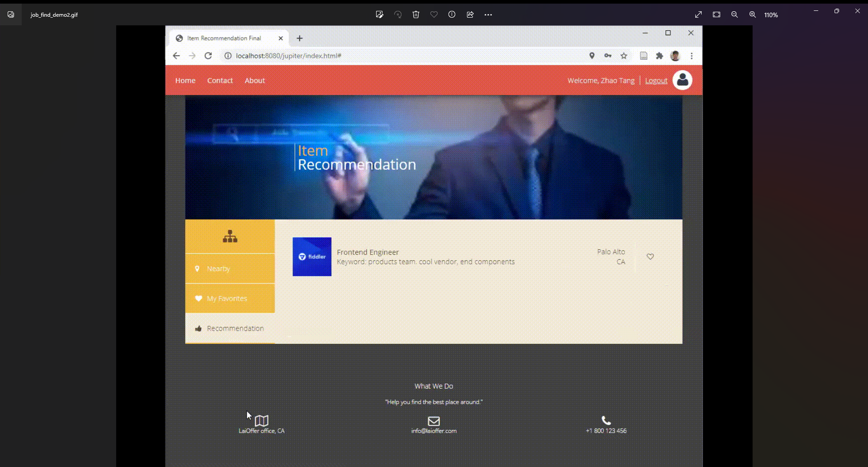Click the Item Recommendation hero title
This screenshot has width=868, height=467.
pos(357,157)
